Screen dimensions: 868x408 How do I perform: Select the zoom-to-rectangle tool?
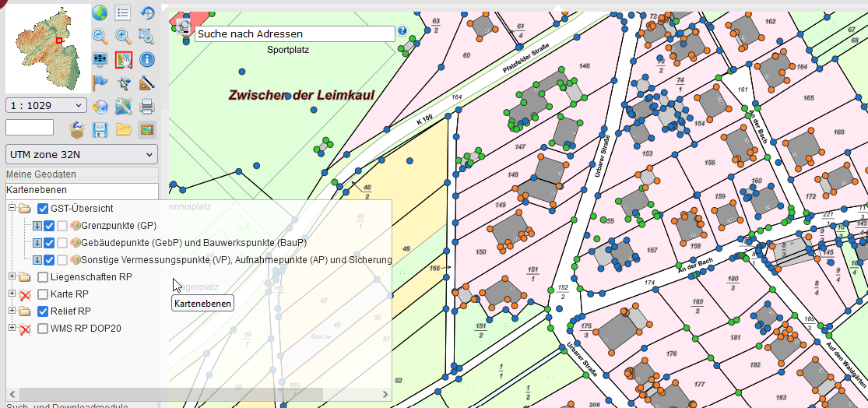(x=146, y=36)
